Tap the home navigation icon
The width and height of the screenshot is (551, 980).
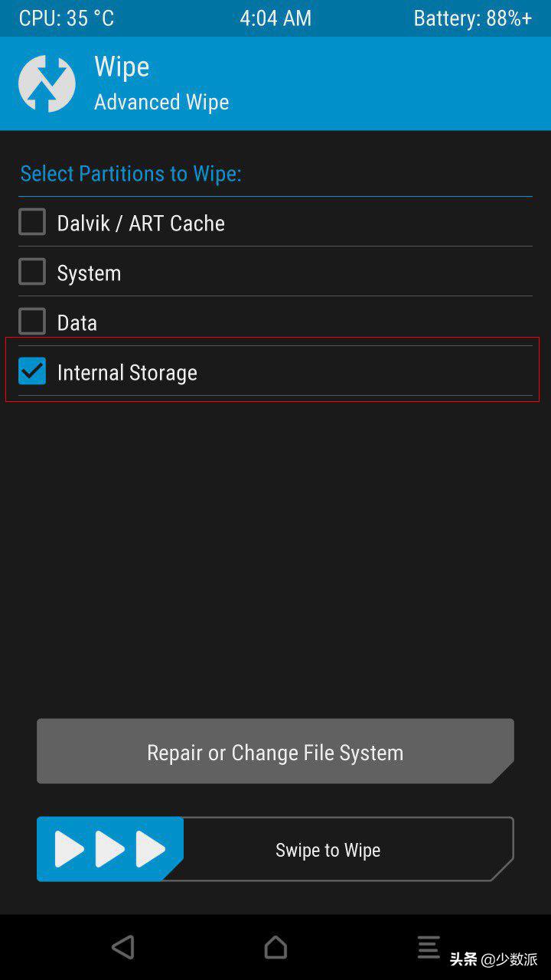[275, 947]
